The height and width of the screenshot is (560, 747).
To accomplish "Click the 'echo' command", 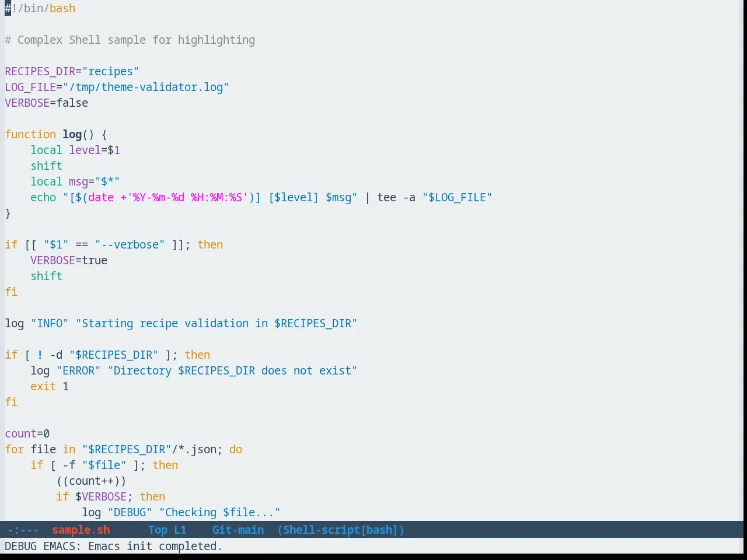I will pyautogui.click(x=43, y=197).
